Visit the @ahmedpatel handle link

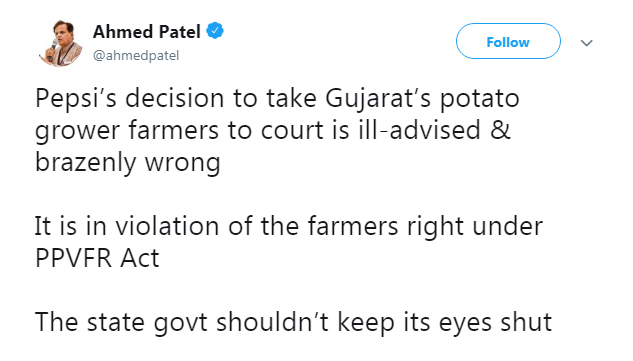[x=136, y=55]
